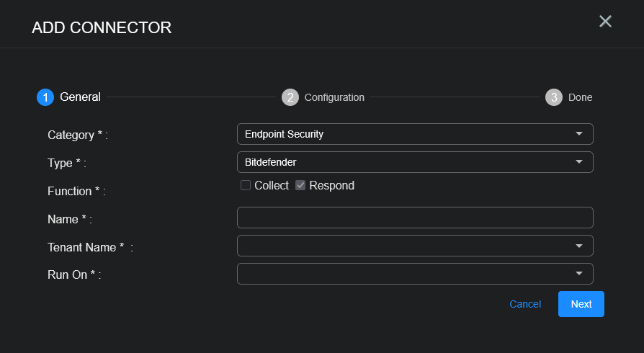Screen dimensions: 644x353
Task: Enable the Collect checkbox
Action: coord(246,185)
